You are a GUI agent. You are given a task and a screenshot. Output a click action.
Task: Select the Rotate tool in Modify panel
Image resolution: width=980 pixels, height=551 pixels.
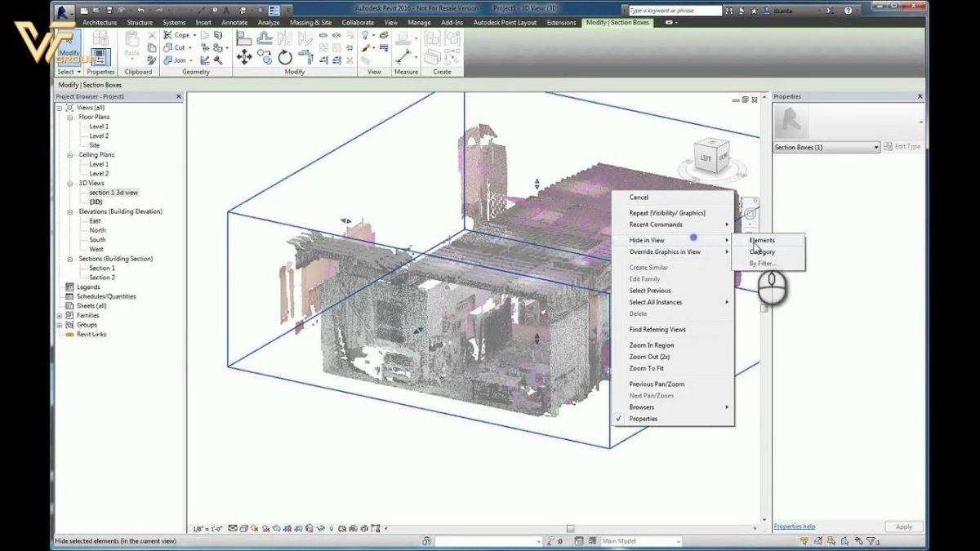click(x=284, y=56)
